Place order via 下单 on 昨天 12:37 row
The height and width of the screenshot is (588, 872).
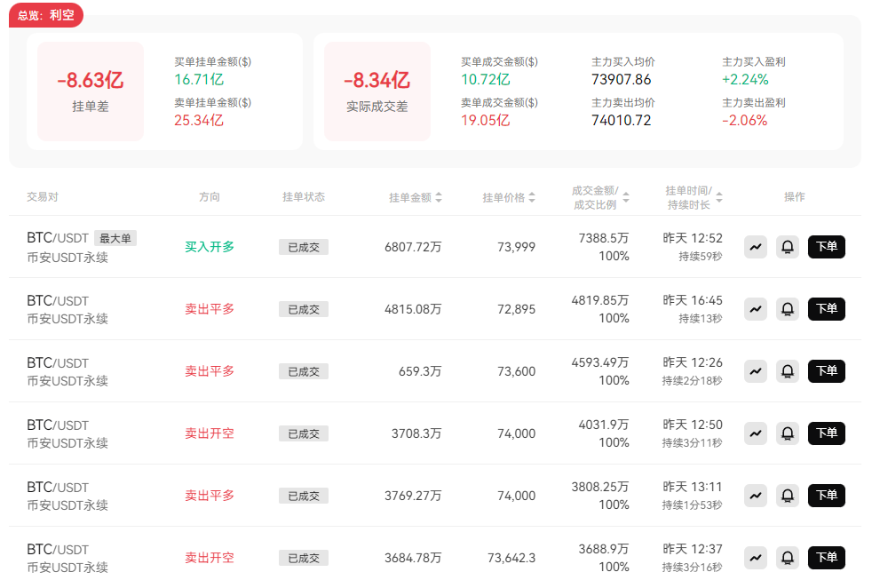click(826, 558)
